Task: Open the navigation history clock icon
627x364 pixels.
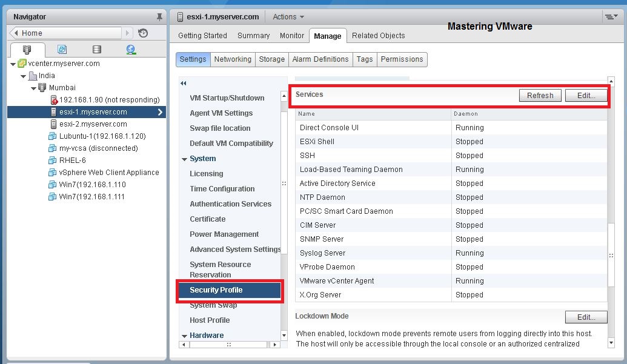Action: click(x=143, y=33)
